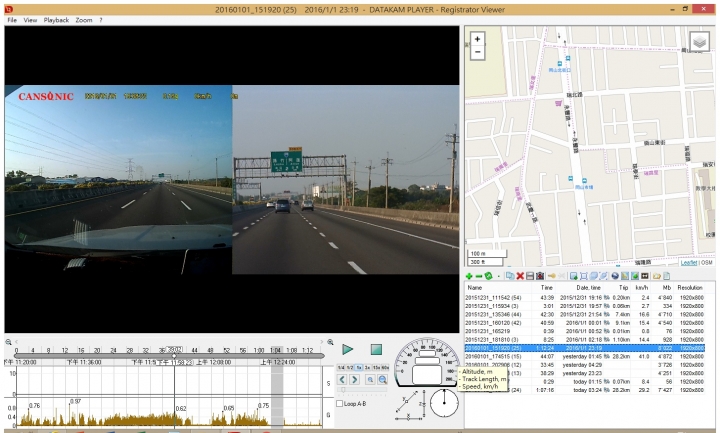Click the red X delete icon
The height and width of the screenshot is (433, 720).
tap(520, 276)
